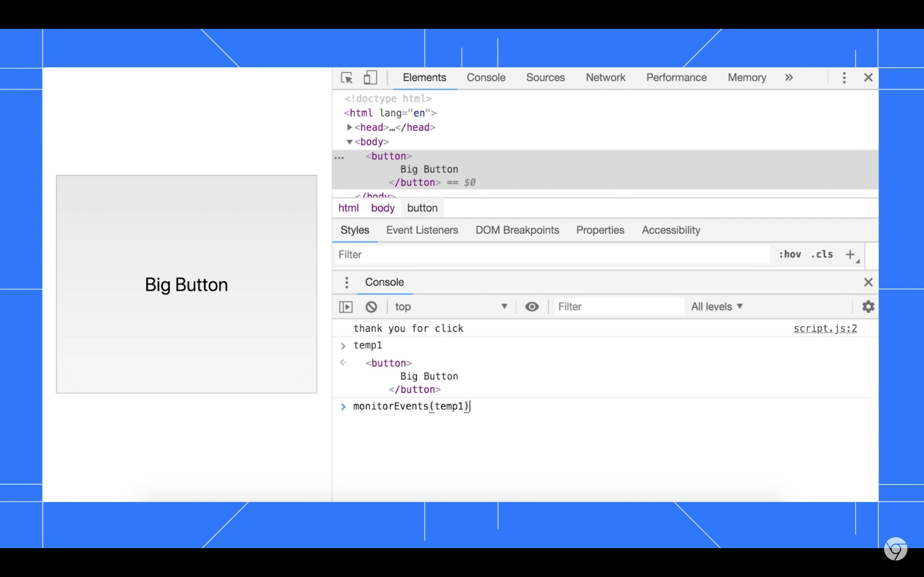Click the clear console messages icon
Viewport: 924px width, 577px height.
tap(371, 306)
